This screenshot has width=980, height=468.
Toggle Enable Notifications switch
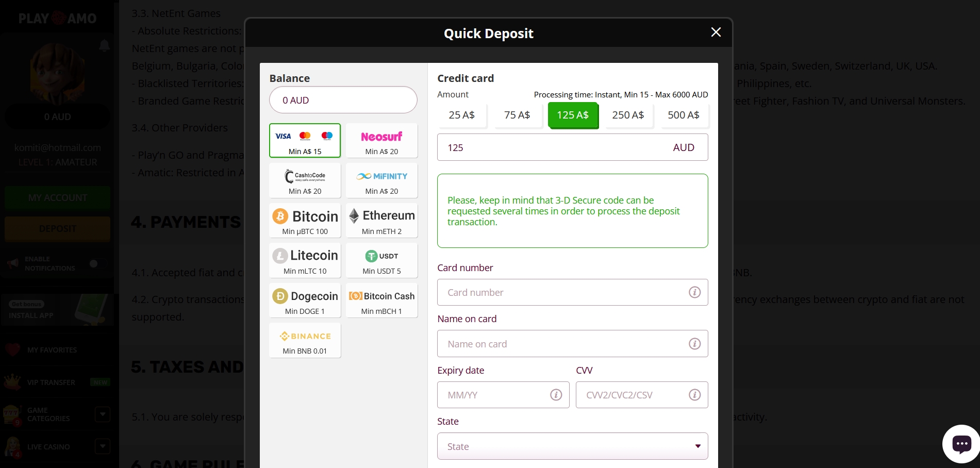pyautogui.click(x=97, y=263)
